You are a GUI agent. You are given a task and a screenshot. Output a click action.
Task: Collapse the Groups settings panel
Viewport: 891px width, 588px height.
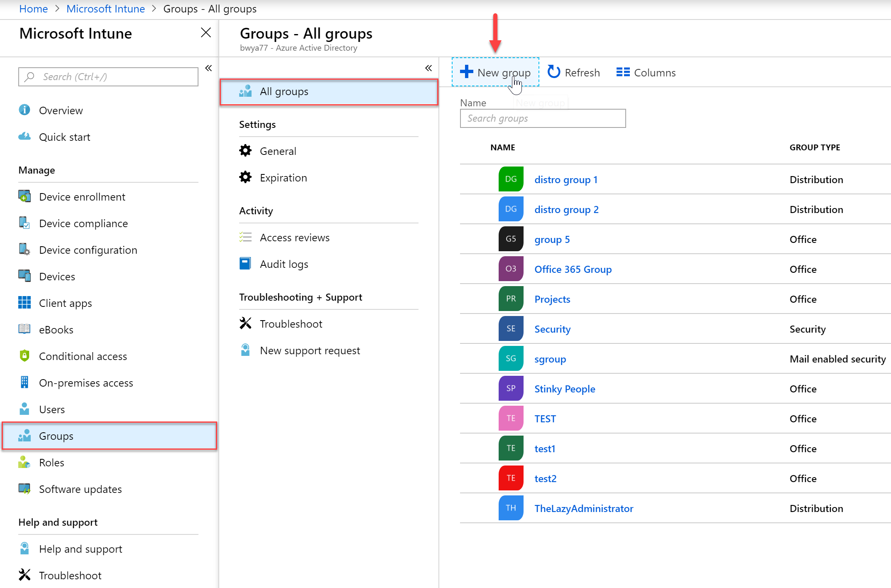(x=428, y=68)
